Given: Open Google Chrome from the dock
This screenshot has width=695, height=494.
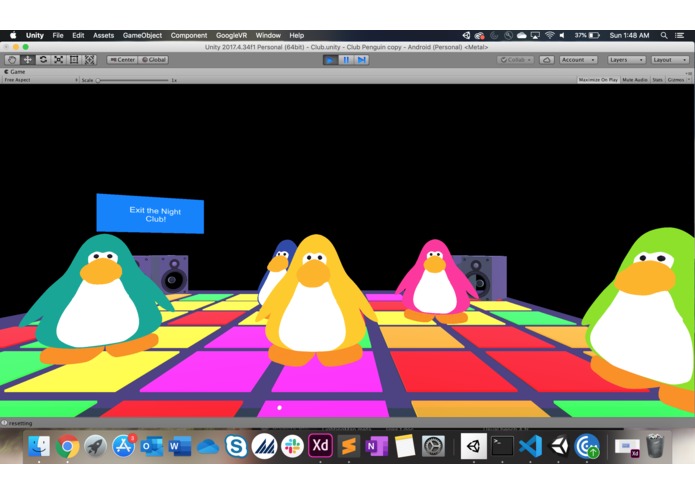Looking at the screenshot, I should pyautogui.click(x=67, y=446).
